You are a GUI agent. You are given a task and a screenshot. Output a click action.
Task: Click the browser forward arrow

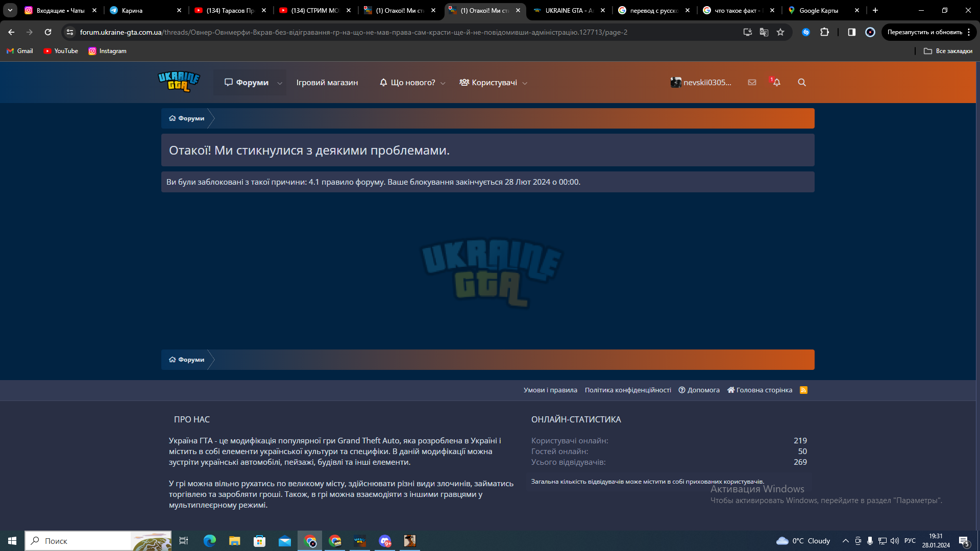[x=30, y=32]
